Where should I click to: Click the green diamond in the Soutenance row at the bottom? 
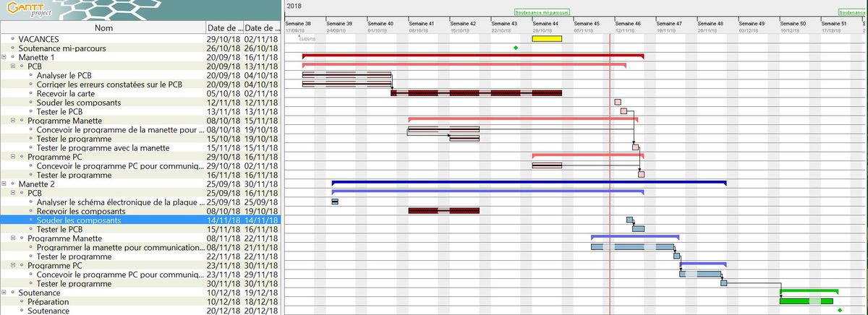tap(840, 311)
